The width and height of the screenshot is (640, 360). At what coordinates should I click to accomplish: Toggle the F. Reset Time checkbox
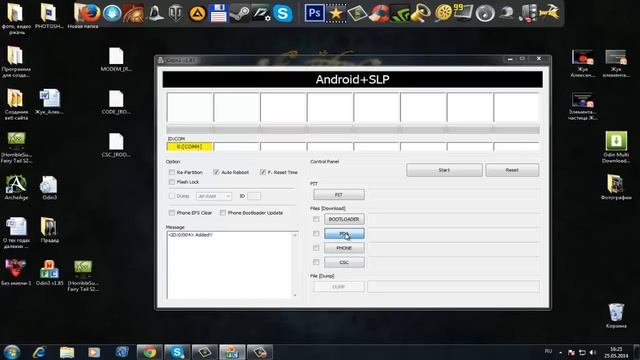tap(263, 172)
